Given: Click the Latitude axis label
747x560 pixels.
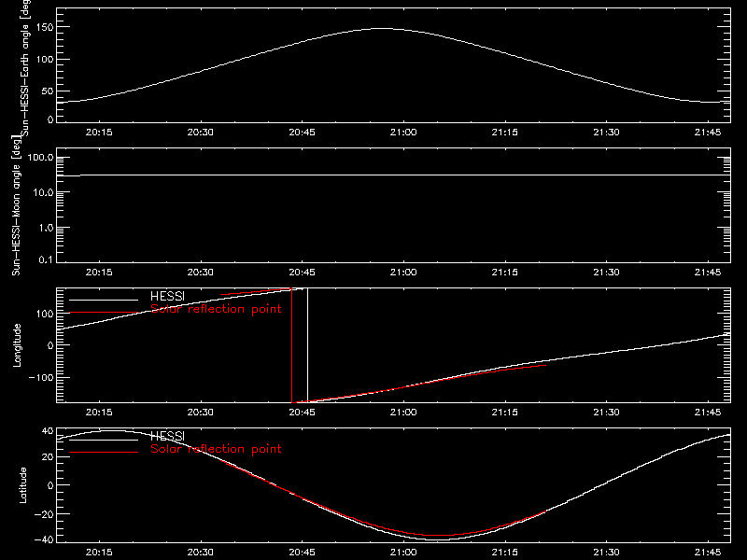Looking at the screenshot, I should [22, 485].
